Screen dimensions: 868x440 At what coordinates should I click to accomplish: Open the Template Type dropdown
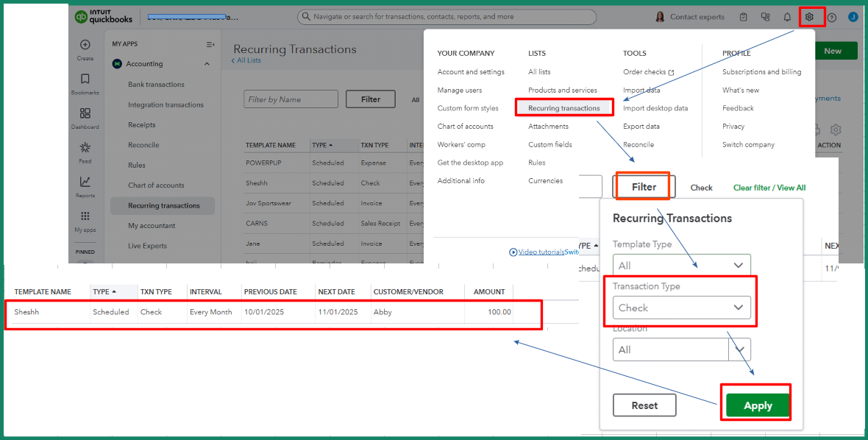pyautogui.click(x=681, y=266)
